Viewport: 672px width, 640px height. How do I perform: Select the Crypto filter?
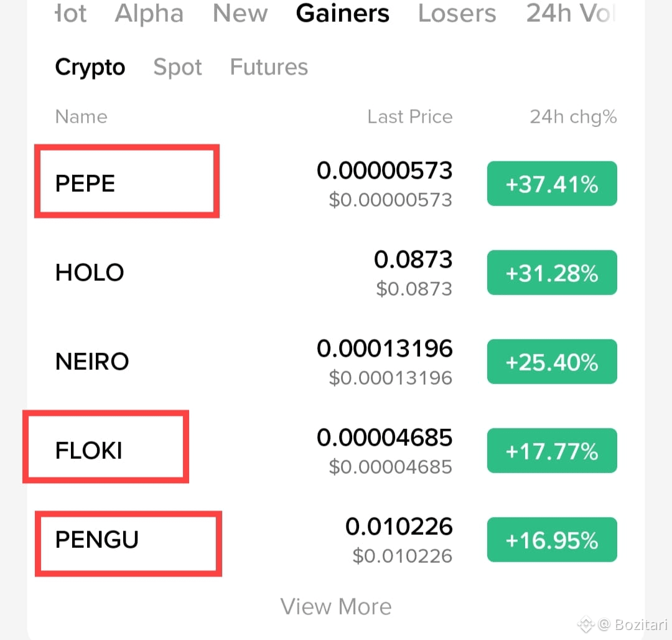coord(90,67)
